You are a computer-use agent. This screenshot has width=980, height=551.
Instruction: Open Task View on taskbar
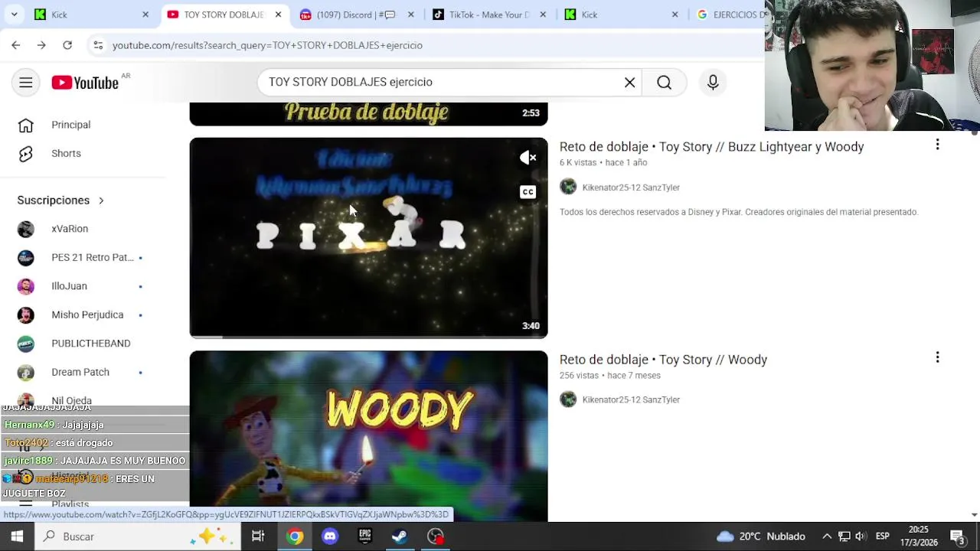click(x=258, y=536)
